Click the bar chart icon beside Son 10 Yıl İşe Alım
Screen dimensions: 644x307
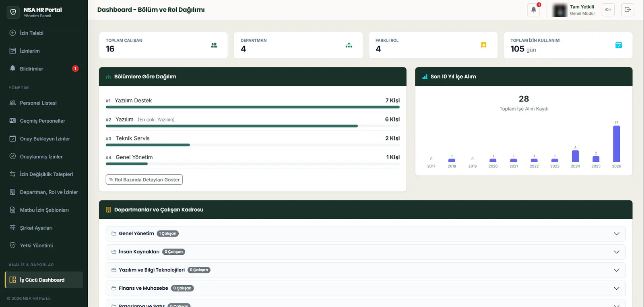[425, 76]
